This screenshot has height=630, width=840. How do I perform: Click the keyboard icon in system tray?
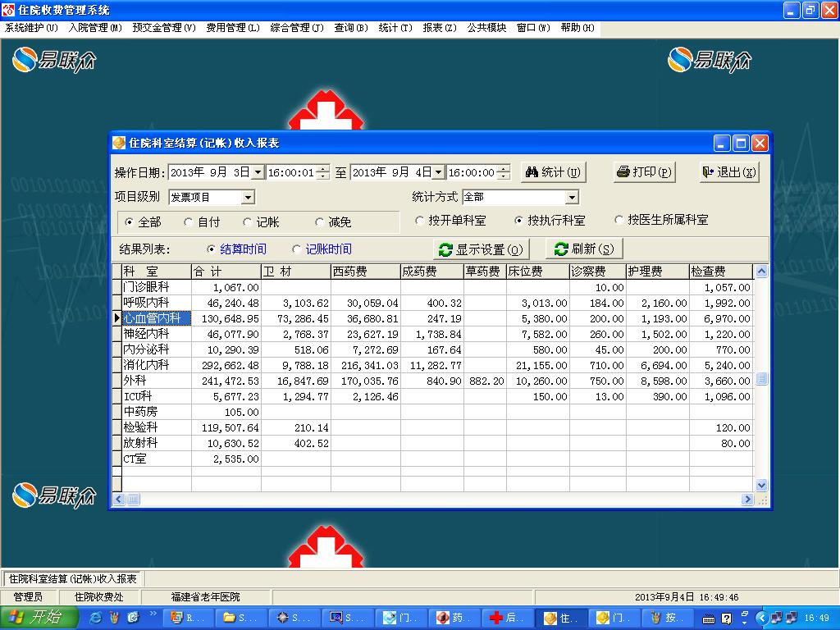(708, 619)
